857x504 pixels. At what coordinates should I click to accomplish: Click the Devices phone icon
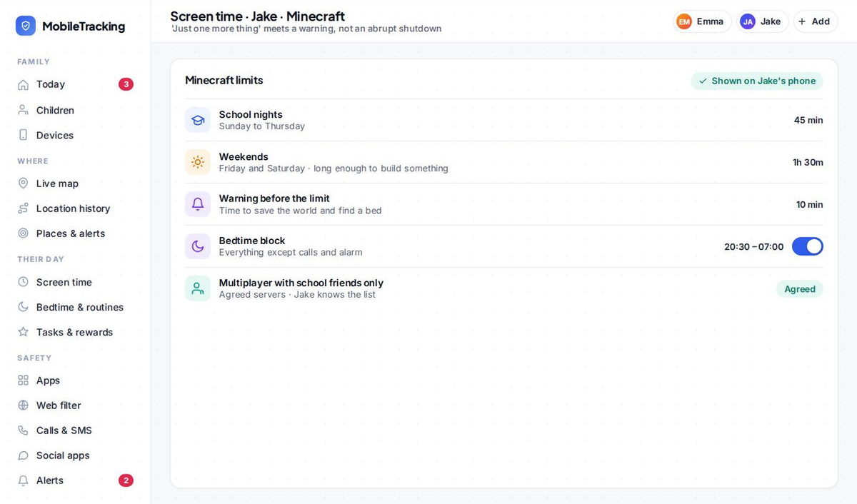tap(24, 135)
